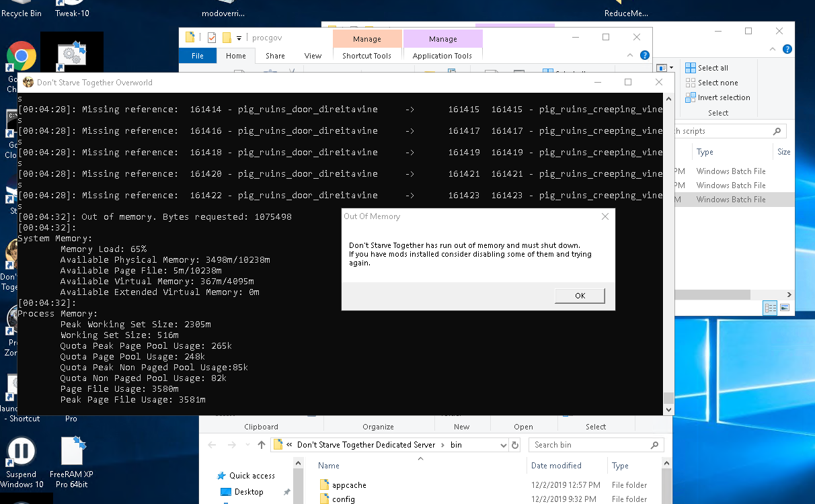Click refresh icon beside bin address bar
The height and width of the screenshot is (504, 815).
coord(515,445)
